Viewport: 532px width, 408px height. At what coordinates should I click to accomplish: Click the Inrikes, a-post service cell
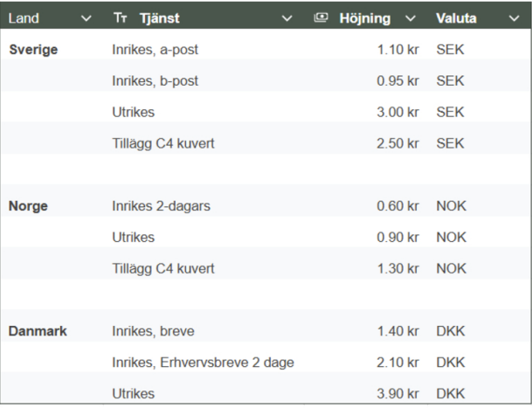coord(155,50)
